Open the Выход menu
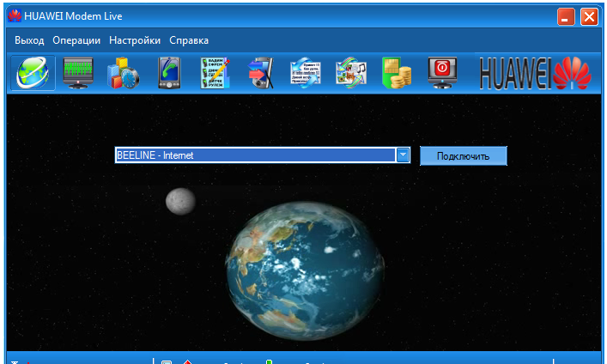Screen dimensions: 607x364 click(x=29, y=40)
